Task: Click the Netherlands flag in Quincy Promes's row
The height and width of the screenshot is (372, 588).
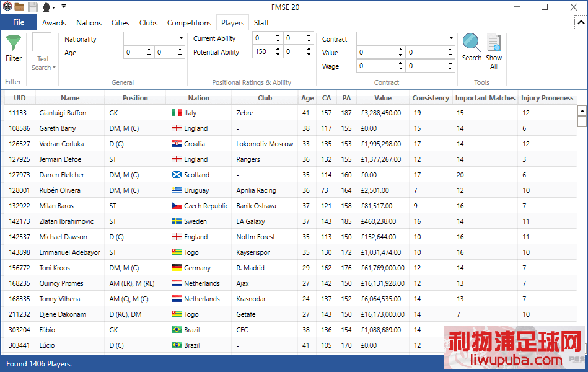Action: click(177, 283)
